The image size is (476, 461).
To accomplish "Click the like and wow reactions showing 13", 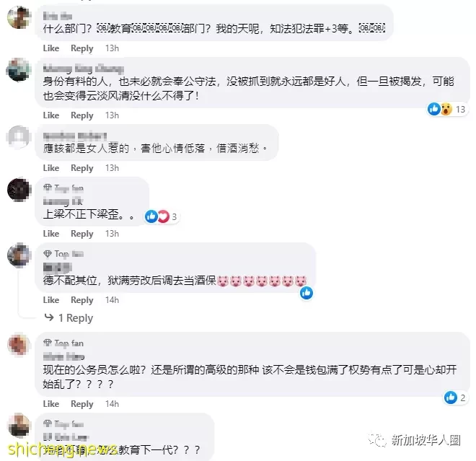I will pyautogui.click(x=446, y=110).
